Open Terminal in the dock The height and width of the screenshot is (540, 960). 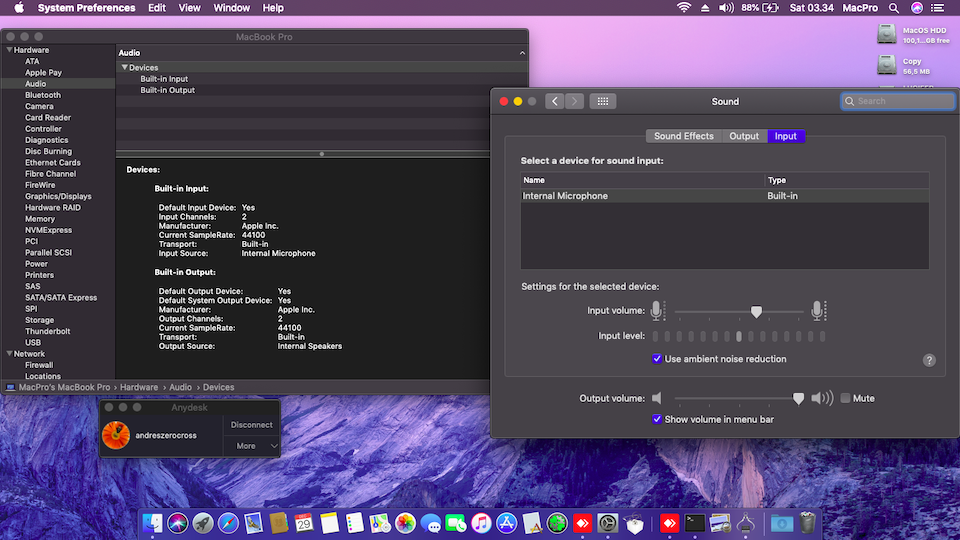[x=695, y=523]
